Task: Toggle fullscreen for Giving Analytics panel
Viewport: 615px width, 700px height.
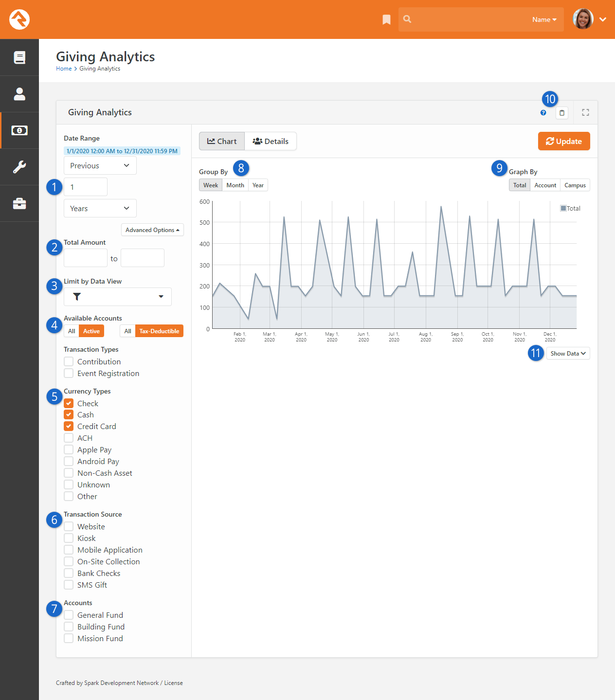Action: 585,112
